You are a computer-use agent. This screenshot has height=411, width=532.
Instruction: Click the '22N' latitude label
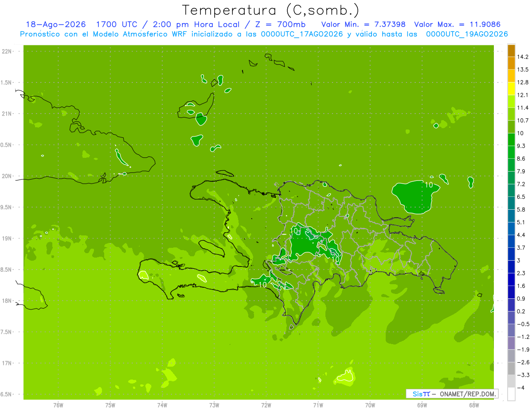click(6, 51)
